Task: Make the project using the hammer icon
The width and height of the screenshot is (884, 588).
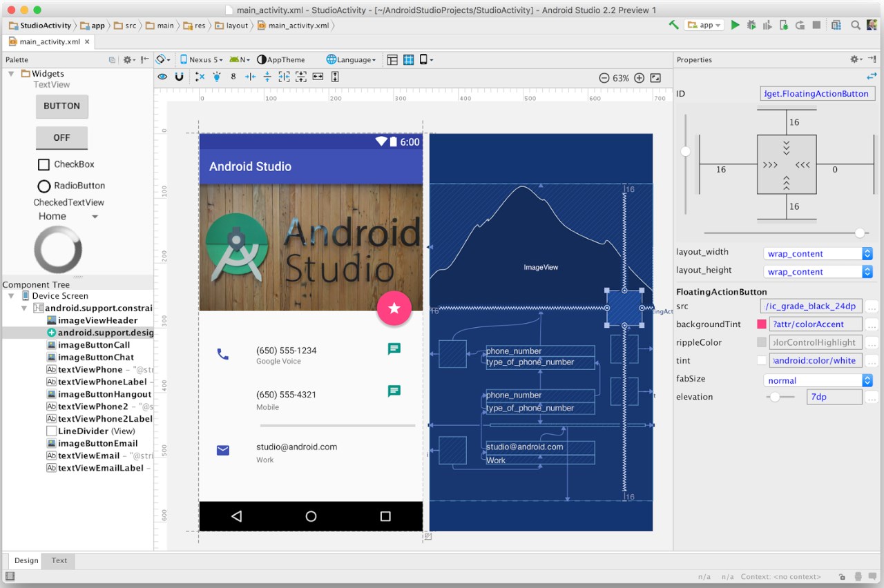Action: click(673, 24)
